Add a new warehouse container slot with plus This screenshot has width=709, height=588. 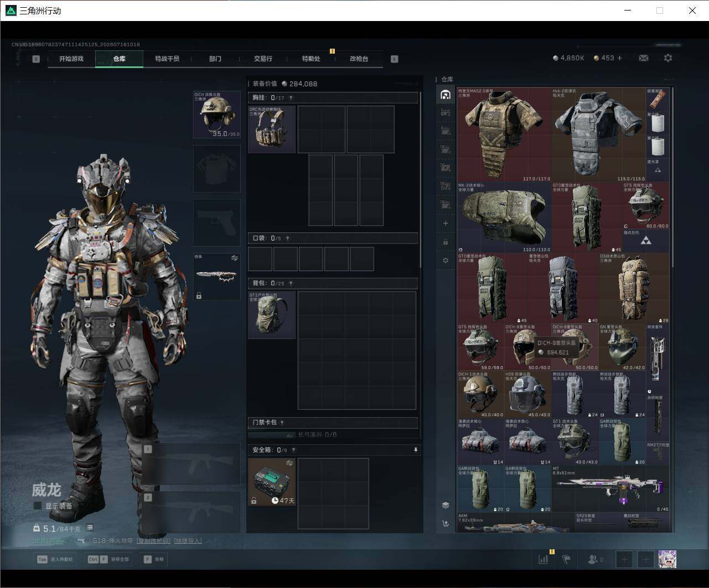[x=446, y=223]
